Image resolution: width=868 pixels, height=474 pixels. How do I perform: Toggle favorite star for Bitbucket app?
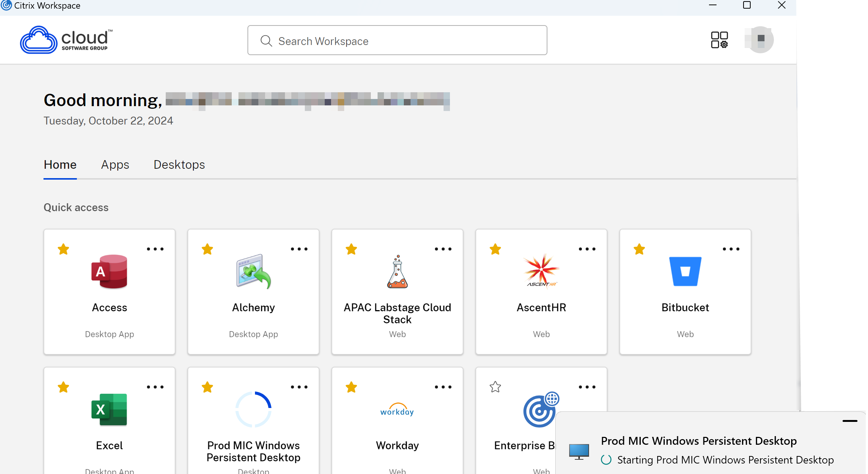click(x=639, y=249)
